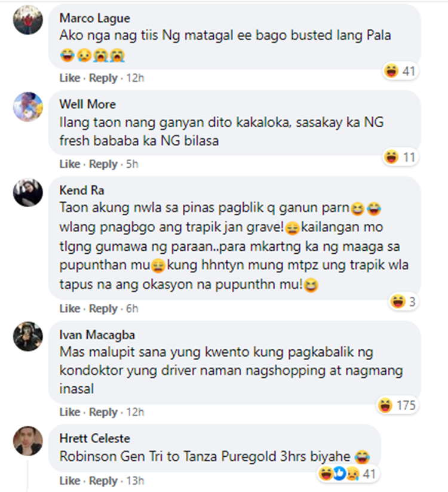Reply to Marco Lague's comment
The width and height of the screenshot is (448, 492).
[x=103, y=78]
